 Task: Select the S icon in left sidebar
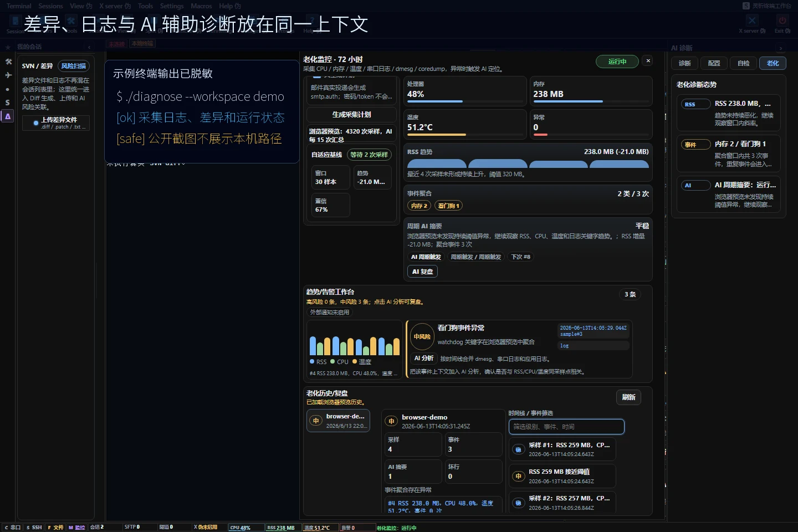pyautogui.click(x=8, y=103)
